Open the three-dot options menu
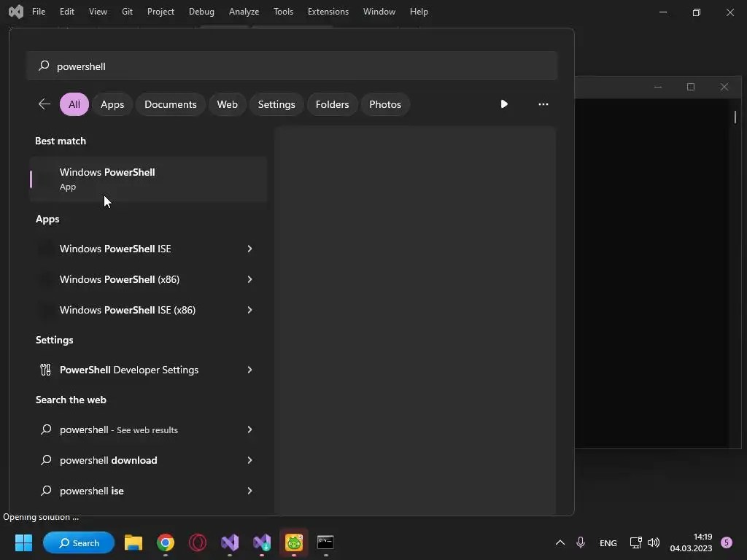 (x=543, y=104)
